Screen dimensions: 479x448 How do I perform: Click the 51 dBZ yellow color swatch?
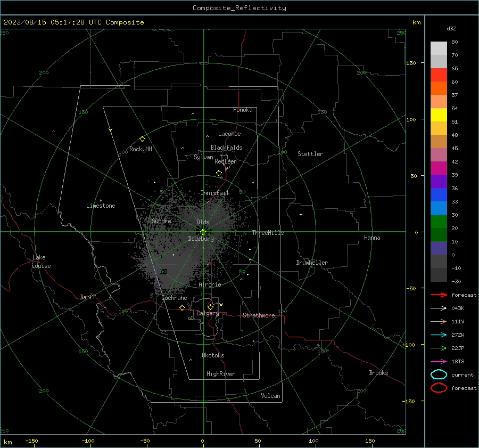pyautogui.click(x=439, y=115)
